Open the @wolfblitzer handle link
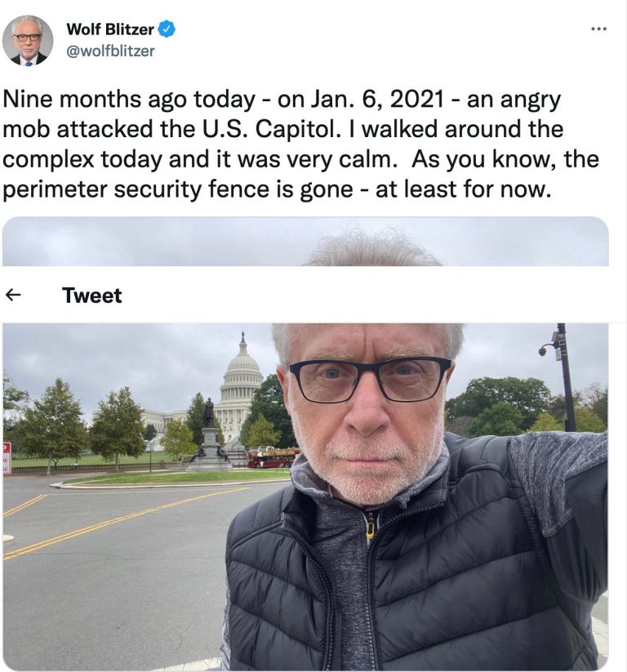The height and width of the screenshot is (672, 627). 110,51
